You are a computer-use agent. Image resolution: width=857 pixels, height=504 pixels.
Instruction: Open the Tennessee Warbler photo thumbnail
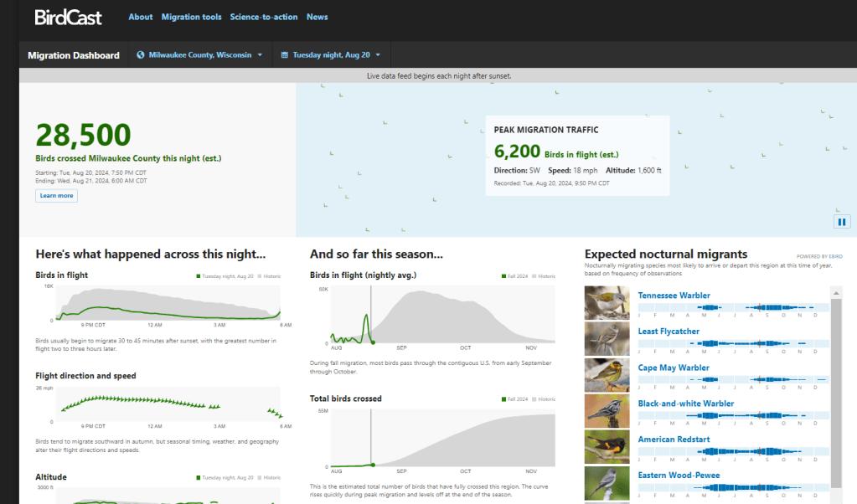(x=607, y=303)
